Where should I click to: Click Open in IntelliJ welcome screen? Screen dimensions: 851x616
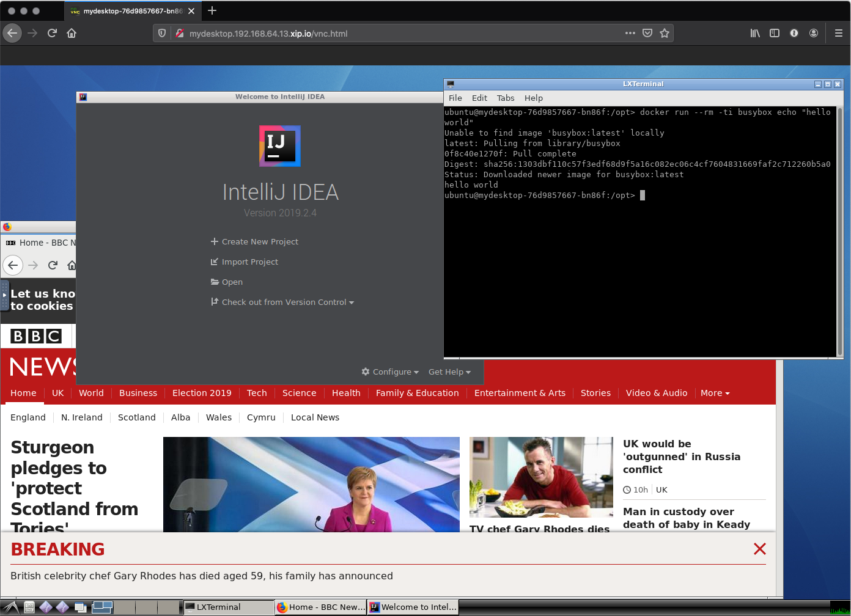pyautogui.click(x=227, y=282)
